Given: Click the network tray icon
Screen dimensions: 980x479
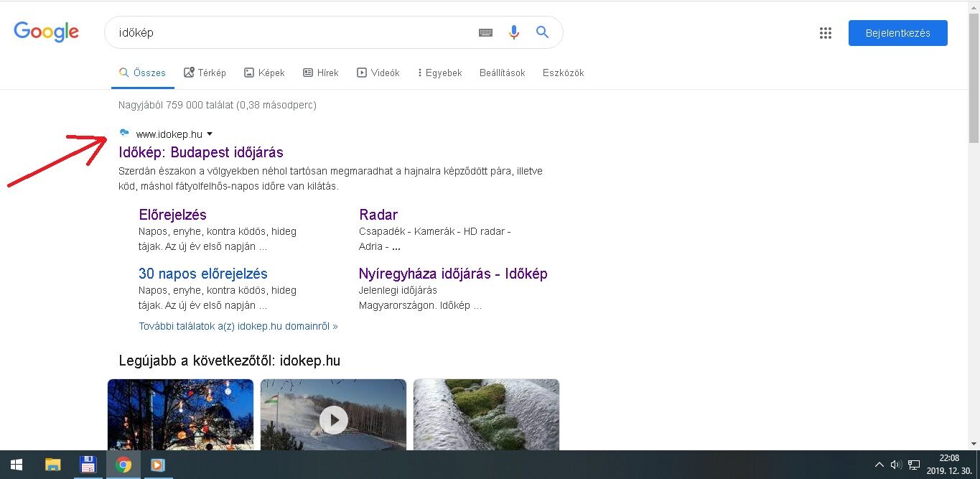Looking at the screenshot, I should [x=914, y=465].
